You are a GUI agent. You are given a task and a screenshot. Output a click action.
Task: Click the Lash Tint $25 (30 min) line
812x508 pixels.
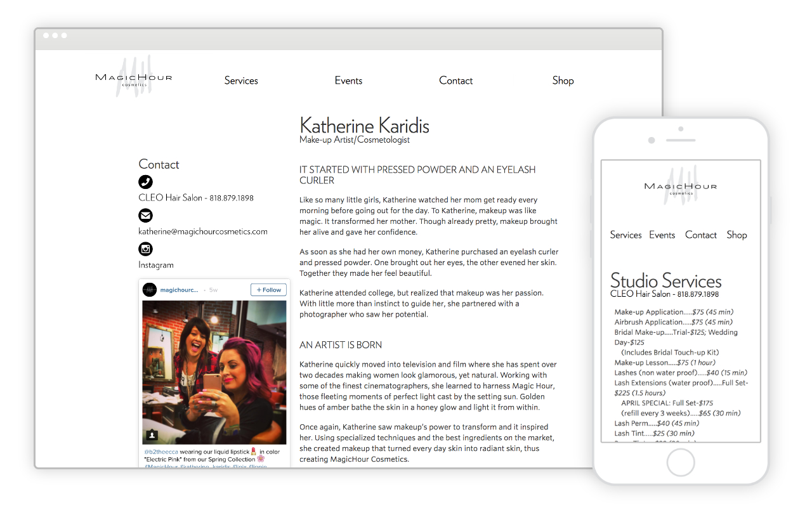point(655,433)
